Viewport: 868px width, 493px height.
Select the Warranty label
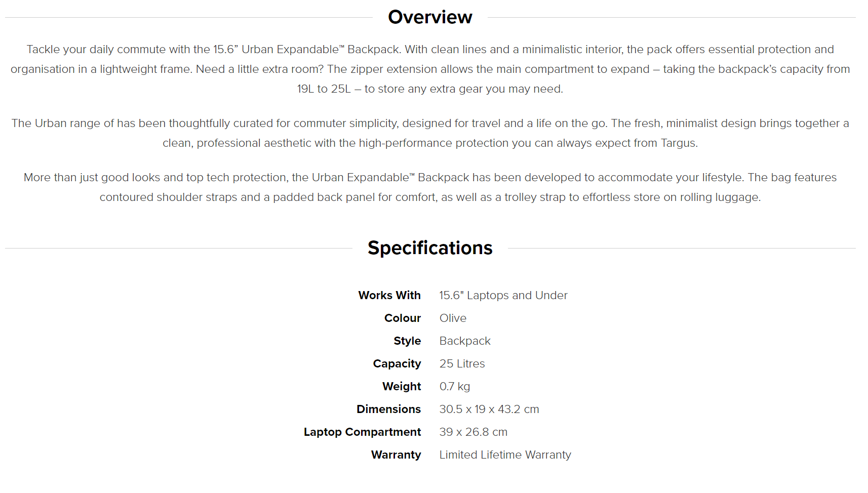click(x=396, y=455)
